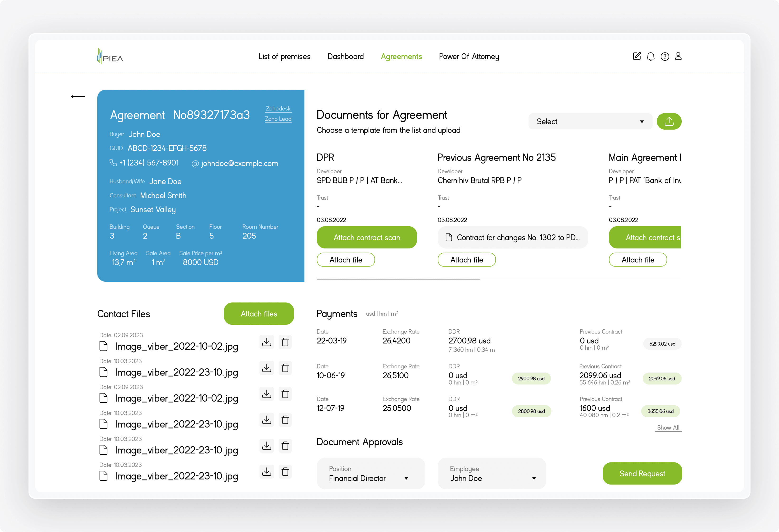This screenshot has height=532, width=779.
Task: Click the green upload template button
Action: tap(669, 121)
